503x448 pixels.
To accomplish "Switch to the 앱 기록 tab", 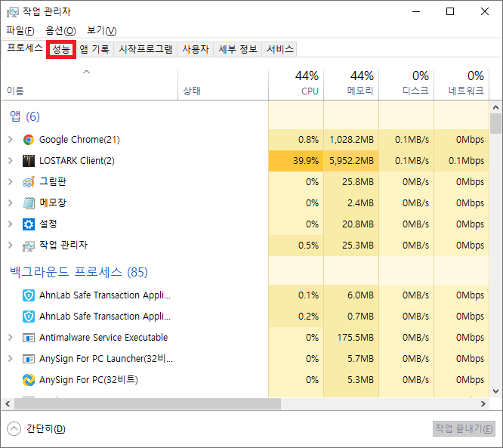I will pyautogui.click(x=94, y=49).
